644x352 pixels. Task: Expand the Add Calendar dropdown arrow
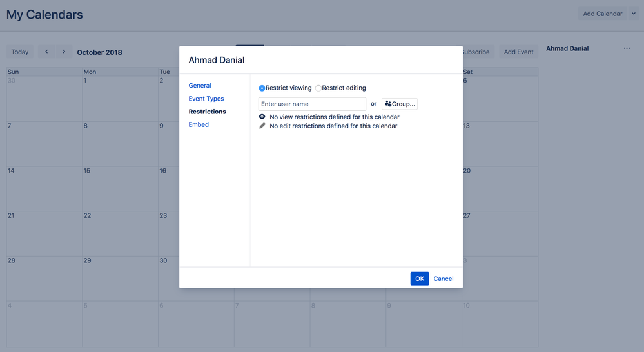pos(633,14)
